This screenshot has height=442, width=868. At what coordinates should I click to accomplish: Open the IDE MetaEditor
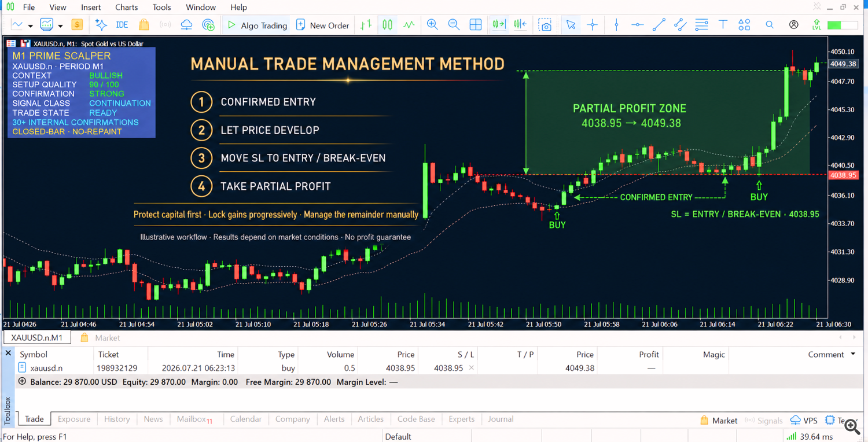[x=122, y=25]
